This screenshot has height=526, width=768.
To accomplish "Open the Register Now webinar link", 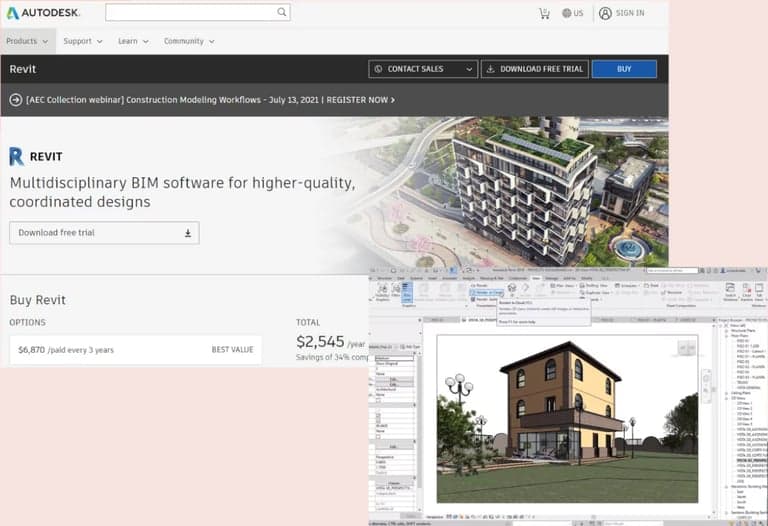I will pyautogui.click(x=360, y=100).
